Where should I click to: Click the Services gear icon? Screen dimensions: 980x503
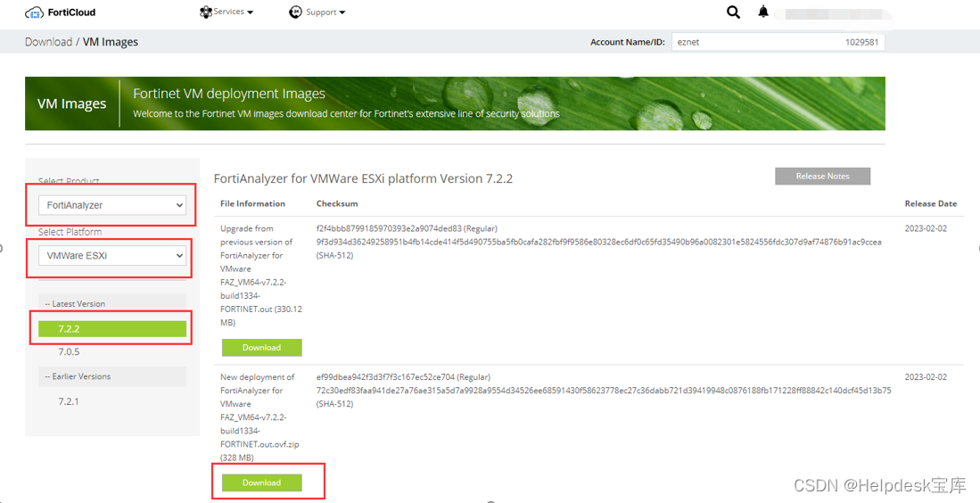point(206,12)
